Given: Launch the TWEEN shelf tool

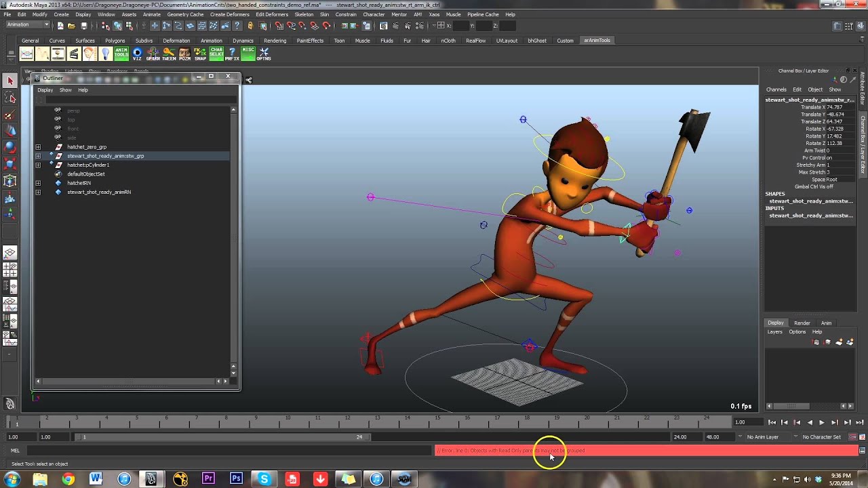Looking at the screenshot, I should (169, 54).
